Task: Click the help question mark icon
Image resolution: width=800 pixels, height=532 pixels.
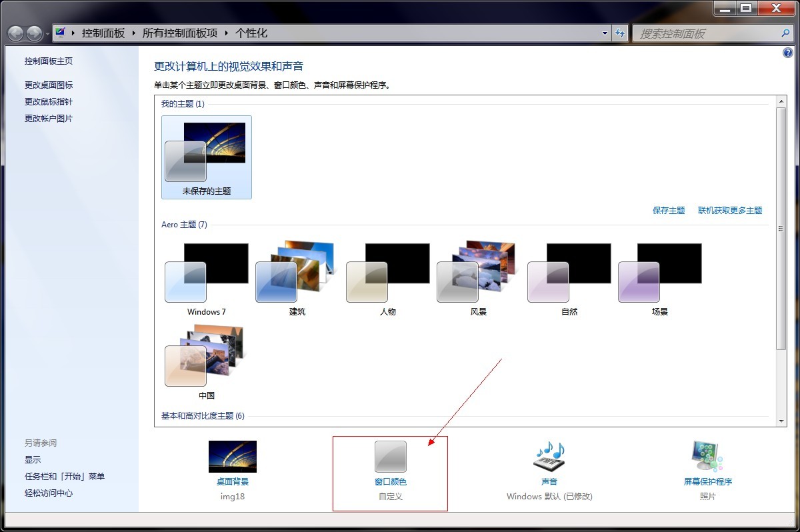Action: click(x=788, y=53)
